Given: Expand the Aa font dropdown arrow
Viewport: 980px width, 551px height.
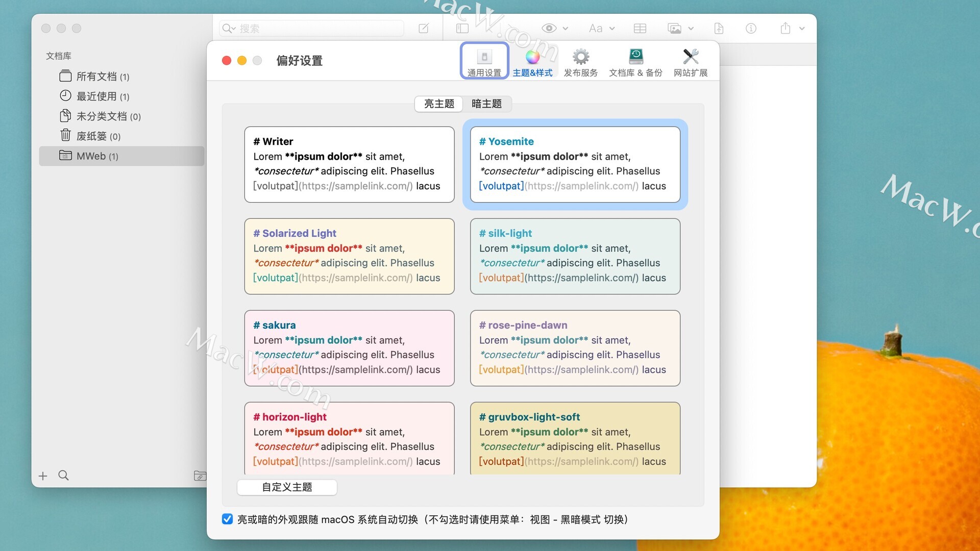Looking at the screenshot, I should 612,29.
